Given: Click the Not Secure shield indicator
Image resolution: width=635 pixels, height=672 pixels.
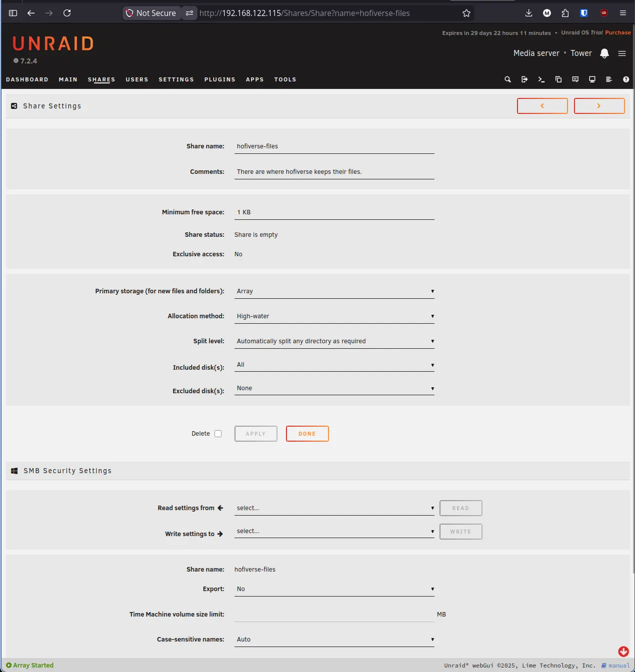Looking at the screenshot, I should point(151,13).
